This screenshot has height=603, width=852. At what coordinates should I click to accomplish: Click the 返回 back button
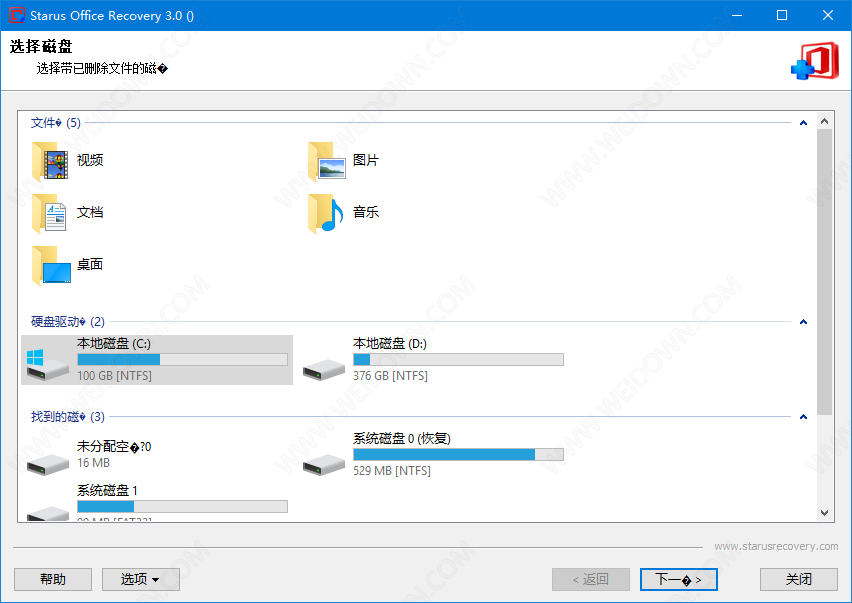point(591,580)
